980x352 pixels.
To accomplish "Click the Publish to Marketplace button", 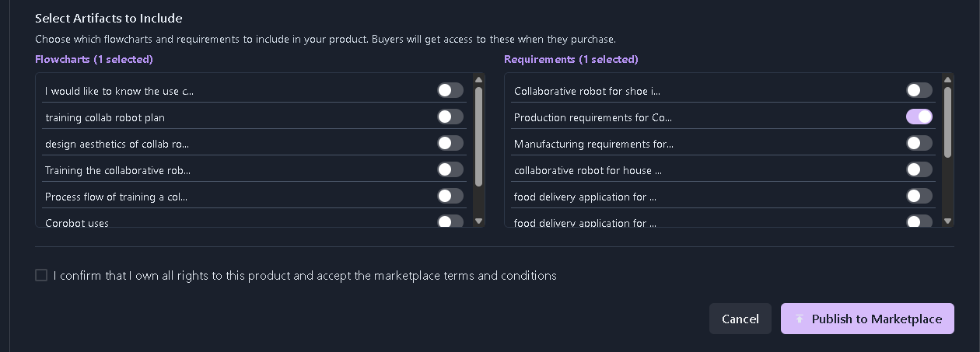I will 867,319.
